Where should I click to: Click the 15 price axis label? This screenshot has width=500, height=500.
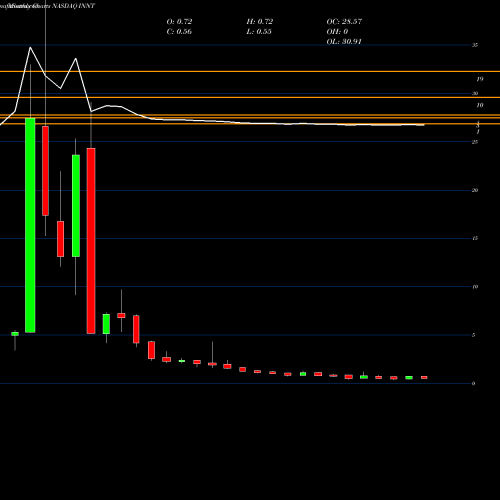point(475,238)
